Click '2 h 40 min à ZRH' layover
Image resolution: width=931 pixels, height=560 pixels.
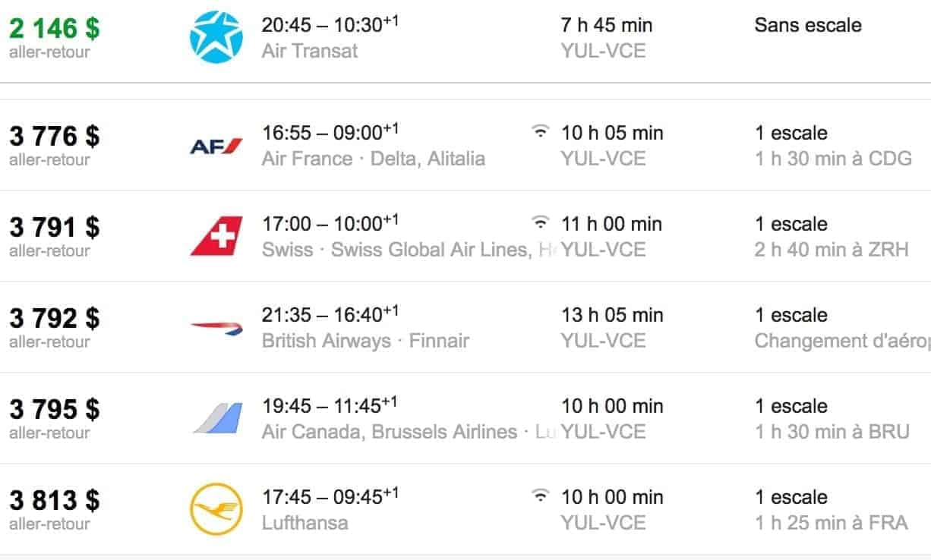tap(832, 250)
